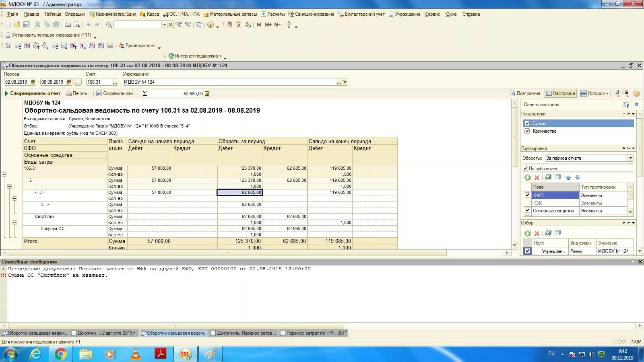Toggle the Учреждение filter checkbox
This screenshot has width=644, height=362.
click(x=527, y=251)
